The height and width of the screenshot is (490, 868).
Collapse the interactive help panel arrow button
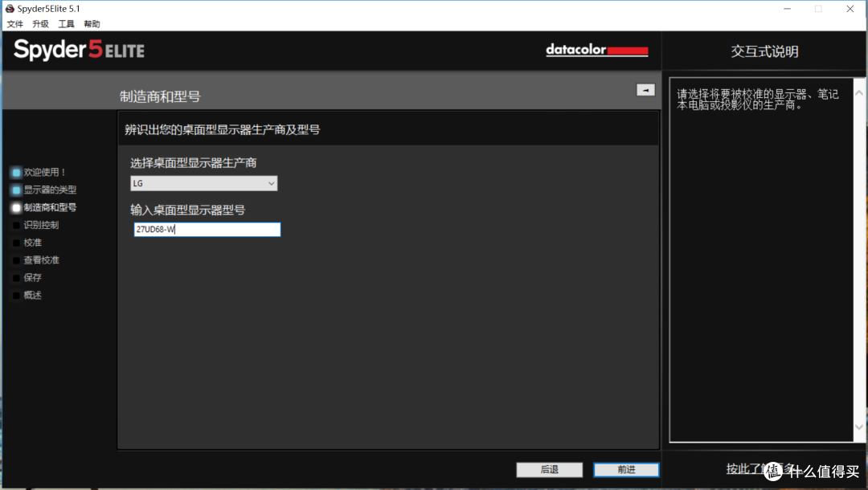(645, 90)
